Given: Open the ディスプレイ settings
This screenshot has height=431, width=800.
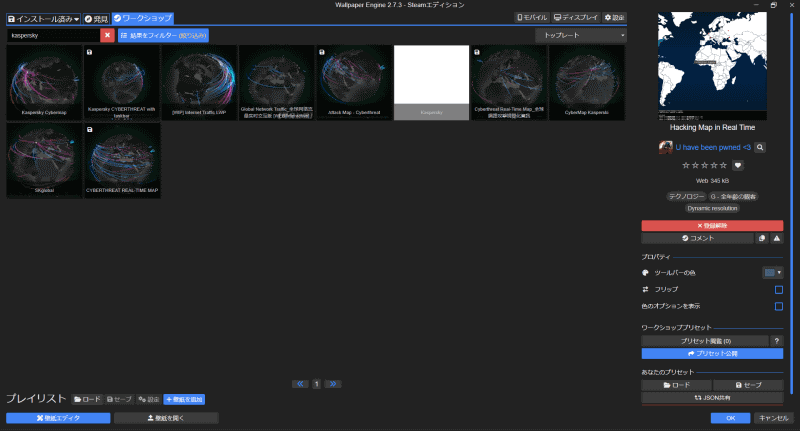Looking at the screenshot, I should coord(576,17).
